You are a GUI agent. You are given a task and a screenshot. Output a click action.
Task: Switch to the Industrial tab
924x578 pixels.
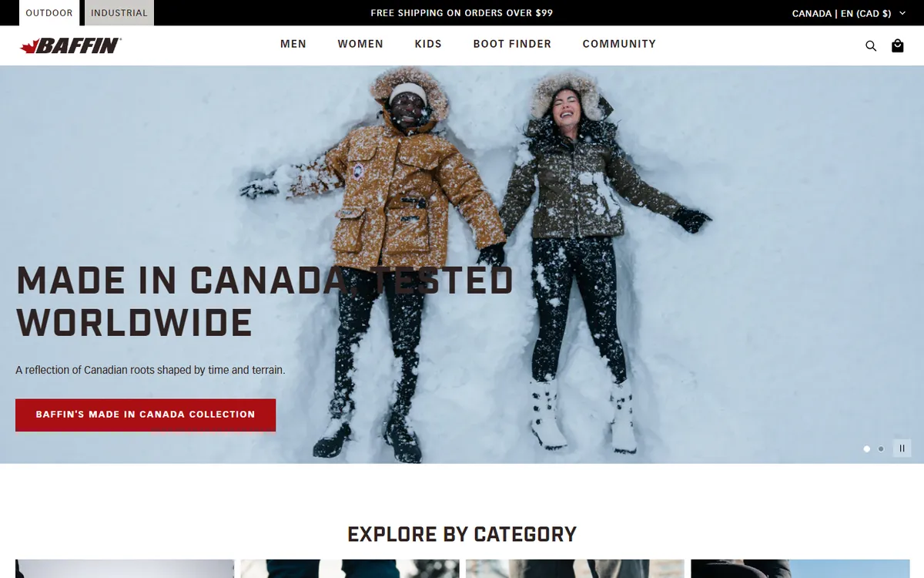(119, 13)
